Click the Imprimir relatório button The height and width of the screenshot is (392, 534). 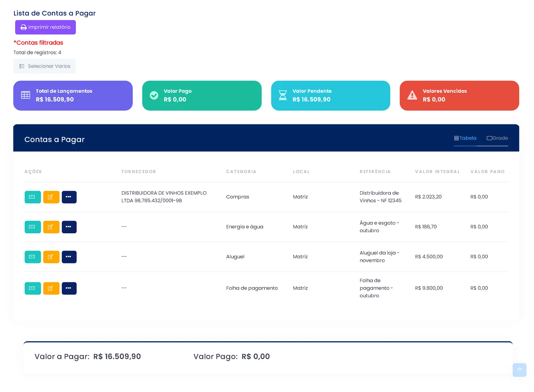(45, 27)
